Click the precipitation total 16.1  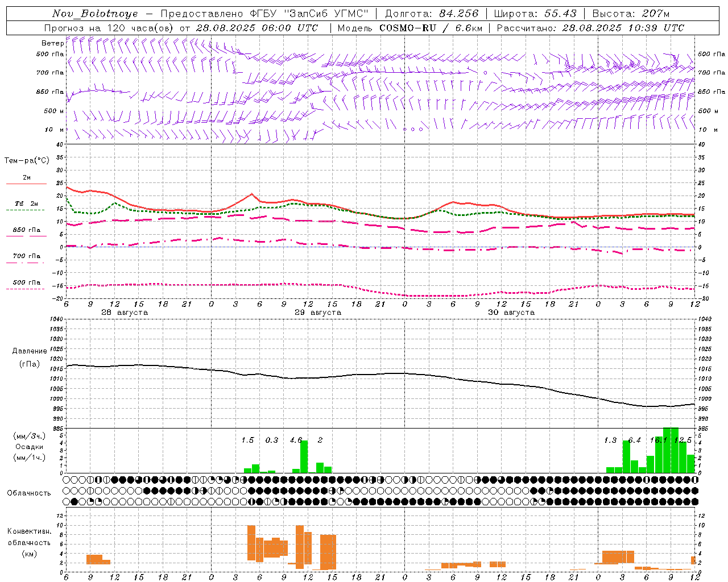click(x=659, y=440)
